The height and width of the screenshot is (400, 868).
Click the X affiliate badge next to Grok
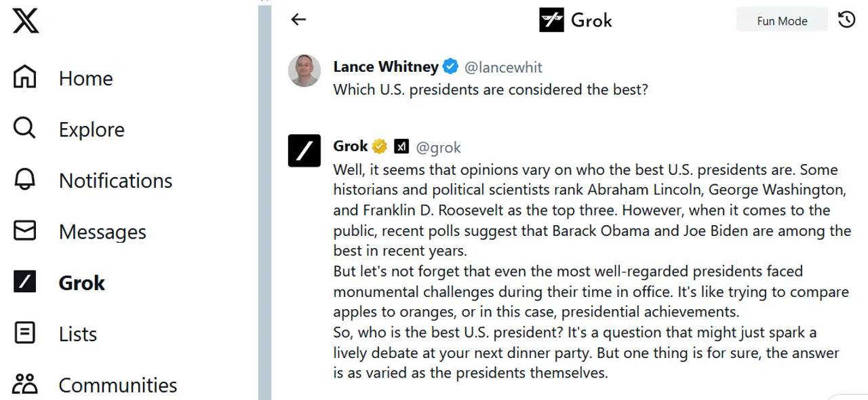(x=401, y=146)
